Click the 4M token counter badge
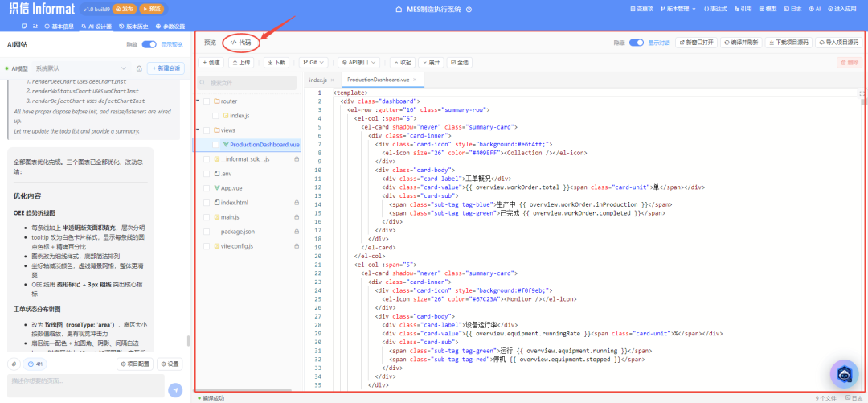 click(x=35, y=364)
